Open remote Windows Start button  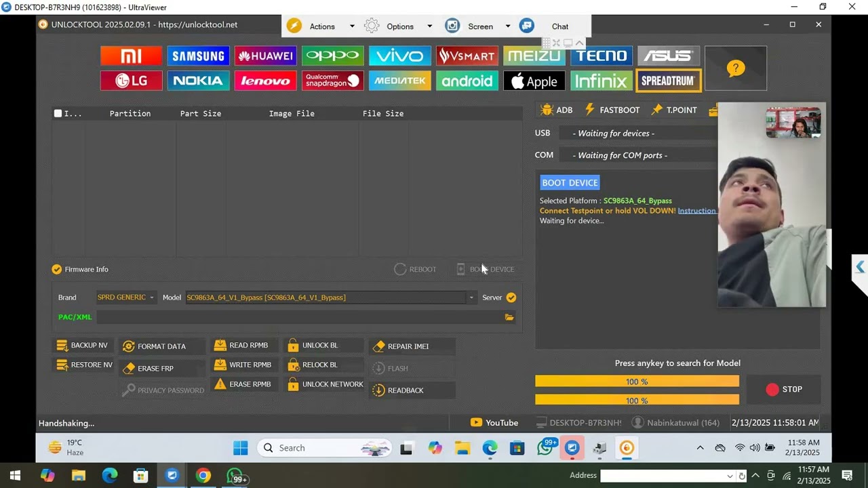click(x=241, y=448)
